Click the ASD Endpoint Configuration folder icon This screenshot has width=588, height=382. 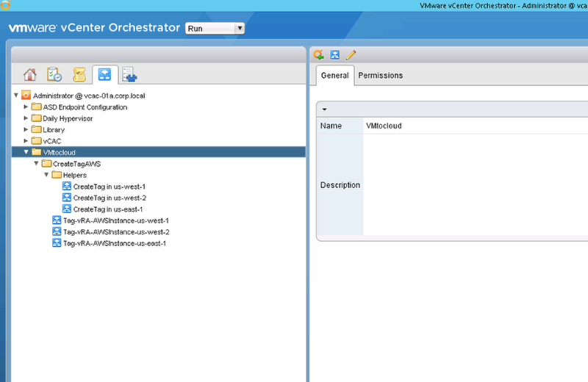pyautogui.click(x=36, y=107)
